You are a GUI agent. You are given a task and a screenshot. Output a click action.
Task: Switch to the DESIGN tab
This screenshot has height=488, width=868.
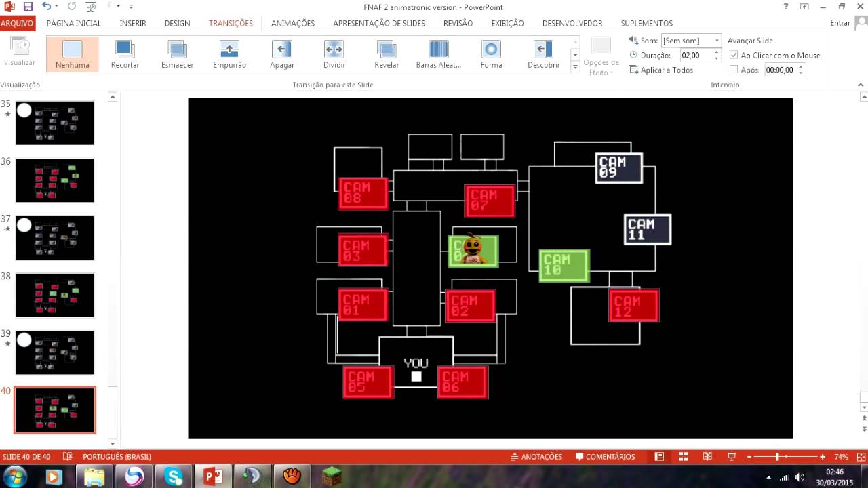click(x=177, y=23)
